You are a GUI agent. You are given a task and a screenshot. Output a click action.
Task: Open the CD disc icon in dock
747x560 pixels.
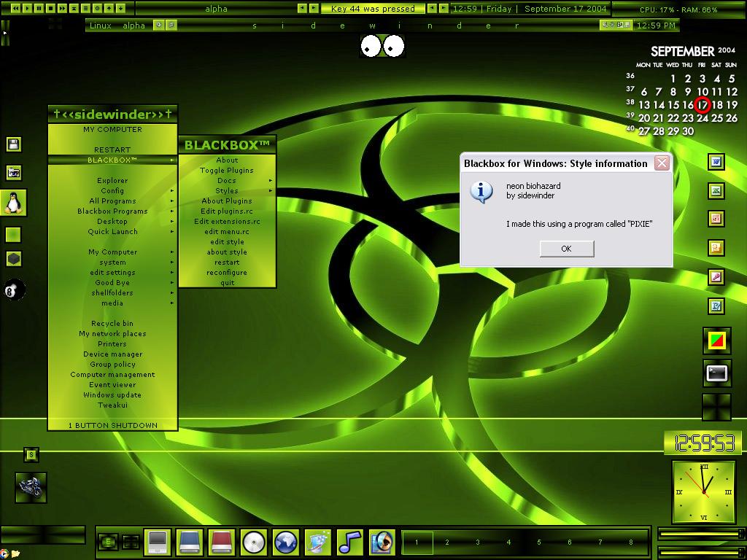254,542
